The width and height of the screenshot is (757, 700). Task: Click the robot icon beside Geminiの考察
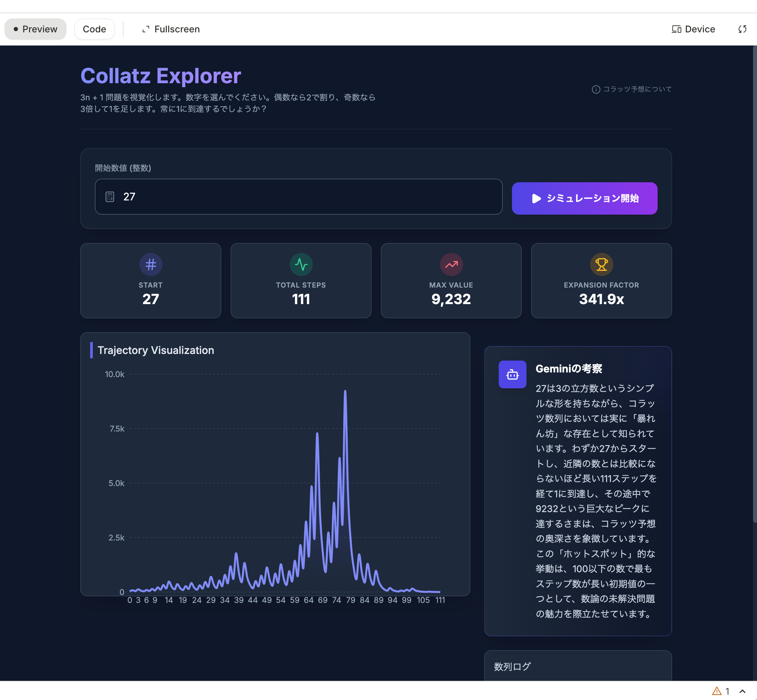[x=512, y=374]
